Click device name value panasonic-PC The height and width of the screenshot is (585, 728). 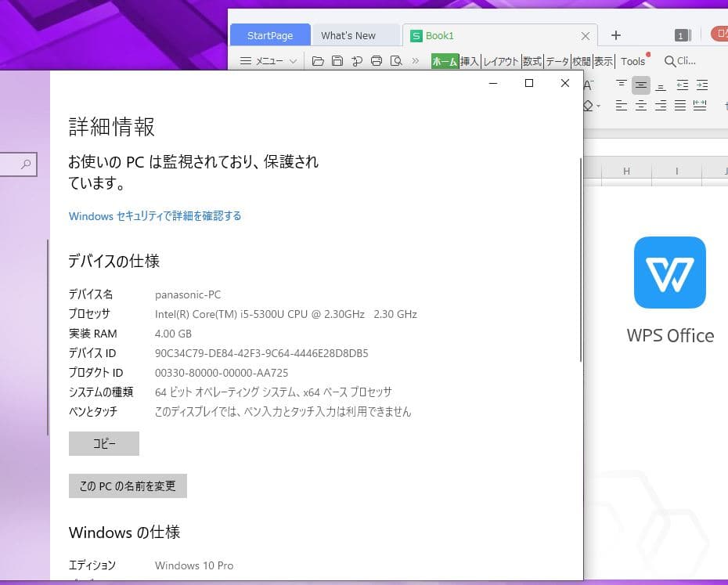pos(188,294)
